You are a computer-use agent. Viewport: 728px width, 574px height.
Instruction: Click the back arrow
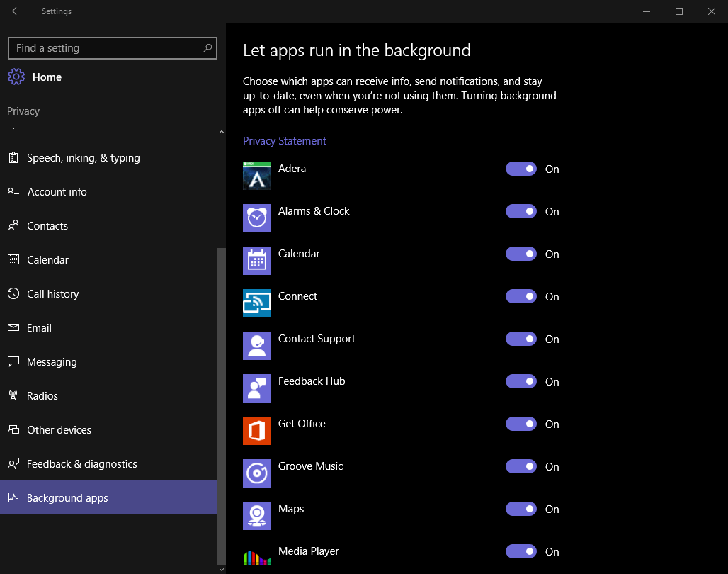pos(16,11)
